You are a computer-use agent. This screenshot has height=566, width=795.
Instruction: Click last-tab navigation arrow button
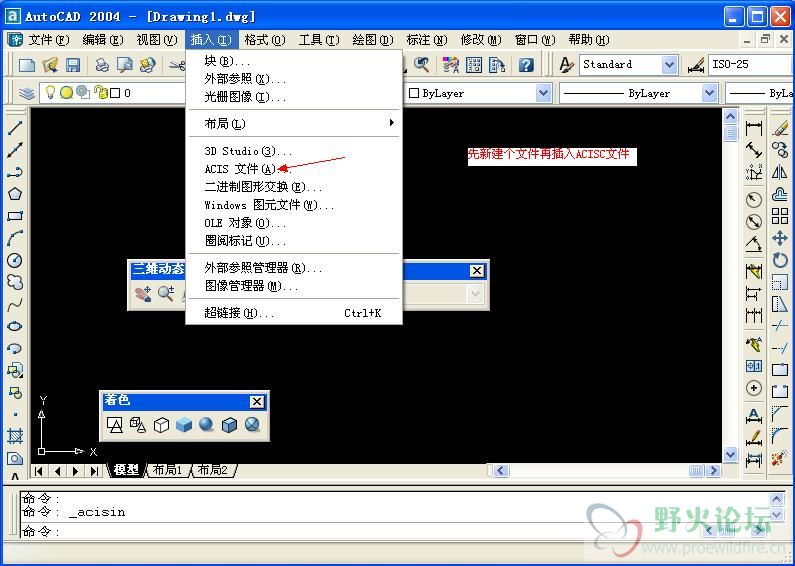click(94, 471)
